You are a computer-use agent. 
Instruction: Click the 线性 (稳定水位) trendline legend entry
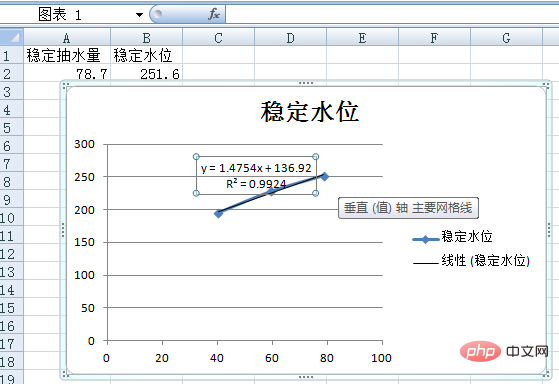click(x=471, y=261)
